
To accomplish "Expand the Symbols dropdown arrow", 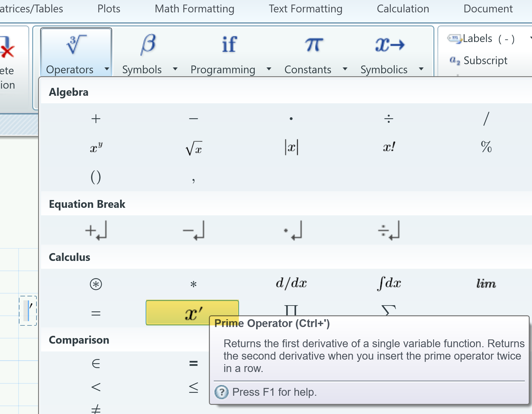I will point(175,69).
